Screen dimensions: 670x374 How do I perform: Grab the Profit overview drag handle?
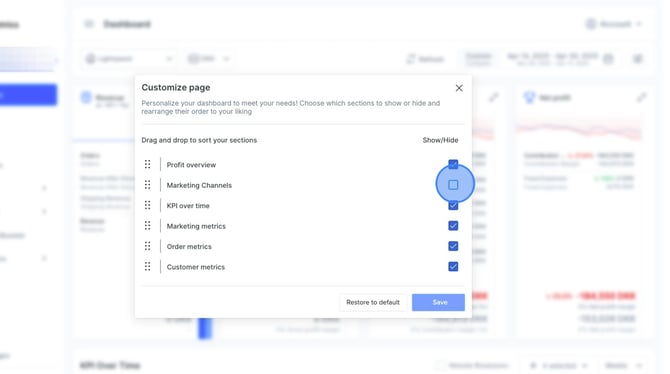147,165
